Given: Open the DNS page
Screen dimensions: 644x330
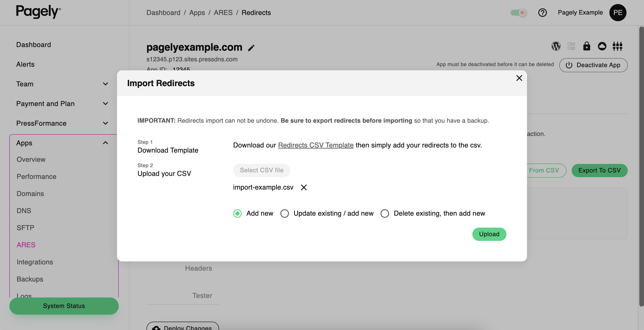Looking at the screenshot, I should (x=24, y=211).
